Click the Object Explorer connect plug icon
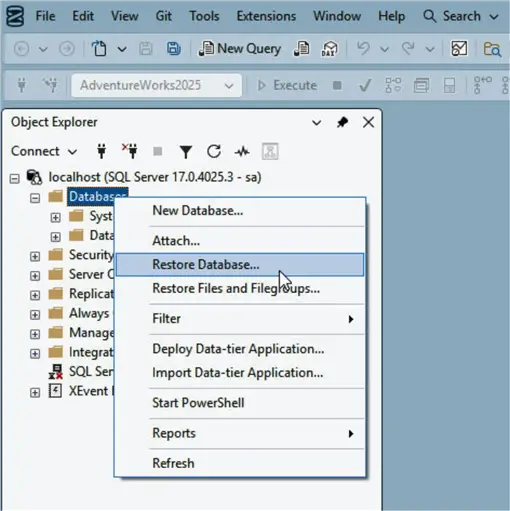Image resolution: width=510 pixels, height=511 pixels. click(102, 151)
